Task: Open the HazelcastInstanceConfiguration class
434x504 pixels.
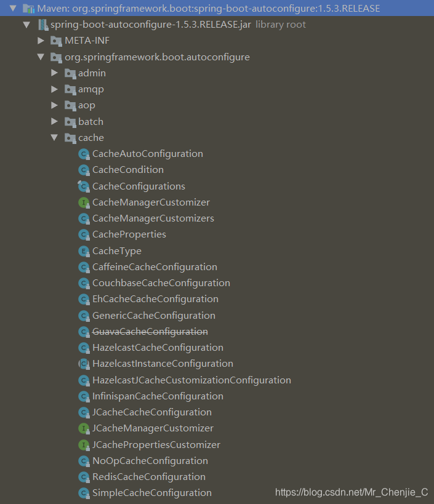Action: (163, 364)
